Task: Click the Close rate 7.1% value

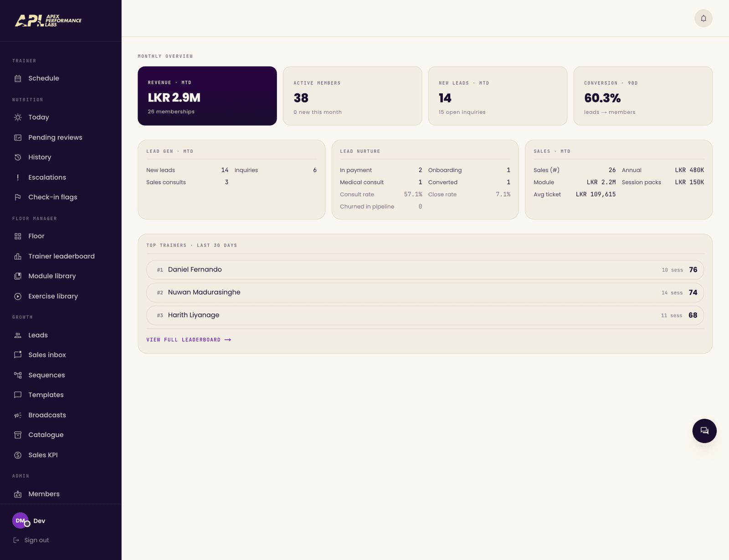Action: [x=503, y=194]
